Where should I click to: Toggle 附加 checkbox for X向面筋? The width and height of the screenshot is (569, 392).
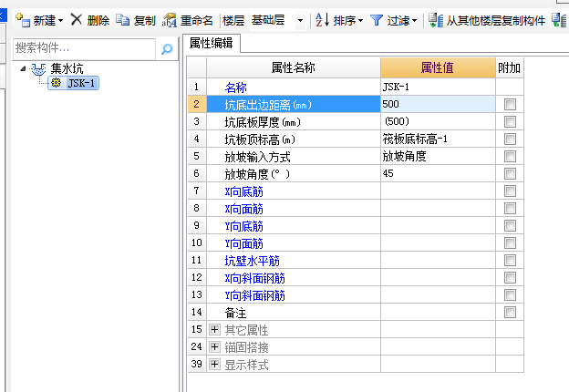coord(510,208)
